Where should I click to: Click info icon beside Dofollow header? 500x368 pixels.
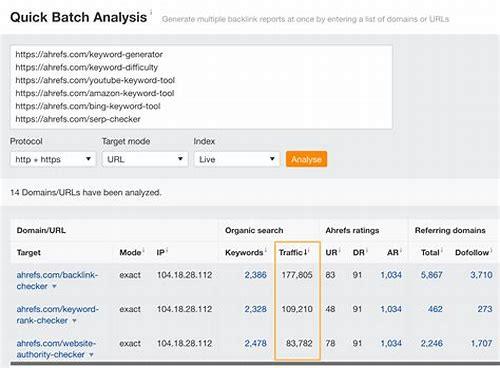pos(491,250)
